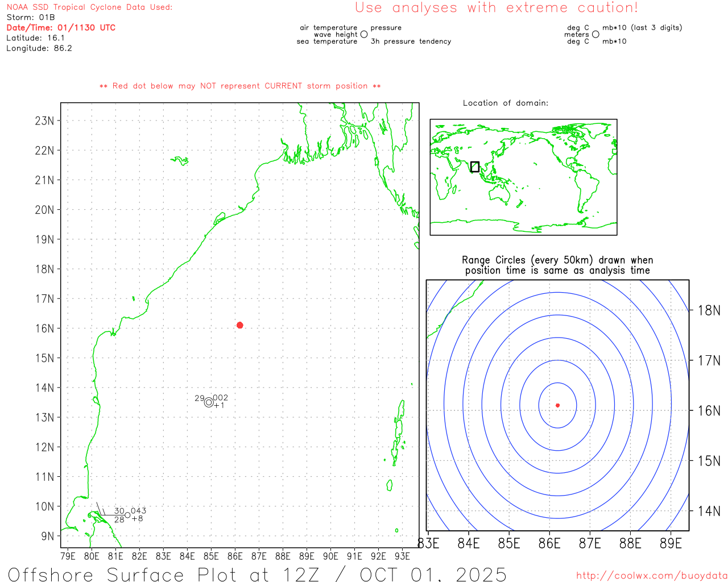Click the "Location of domain:" label

[x=506, y=103]
